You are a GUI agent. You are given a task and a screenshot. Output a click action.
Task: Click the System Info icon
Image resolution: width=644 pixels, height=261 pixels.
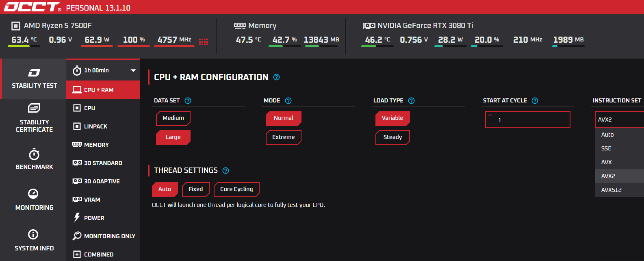pos(33,235)
